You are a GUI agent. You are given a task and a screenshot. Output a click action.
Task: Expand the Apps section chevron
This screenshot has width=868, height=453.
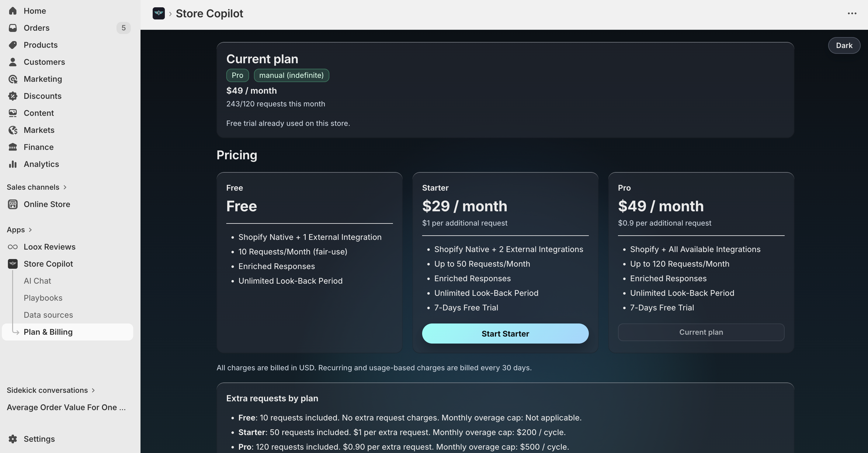click(30, 230)
